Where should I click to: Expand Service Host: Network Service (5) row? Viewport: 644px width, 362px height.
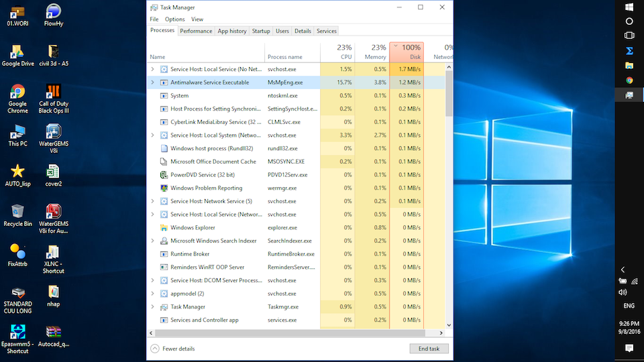tap(152, 201)
